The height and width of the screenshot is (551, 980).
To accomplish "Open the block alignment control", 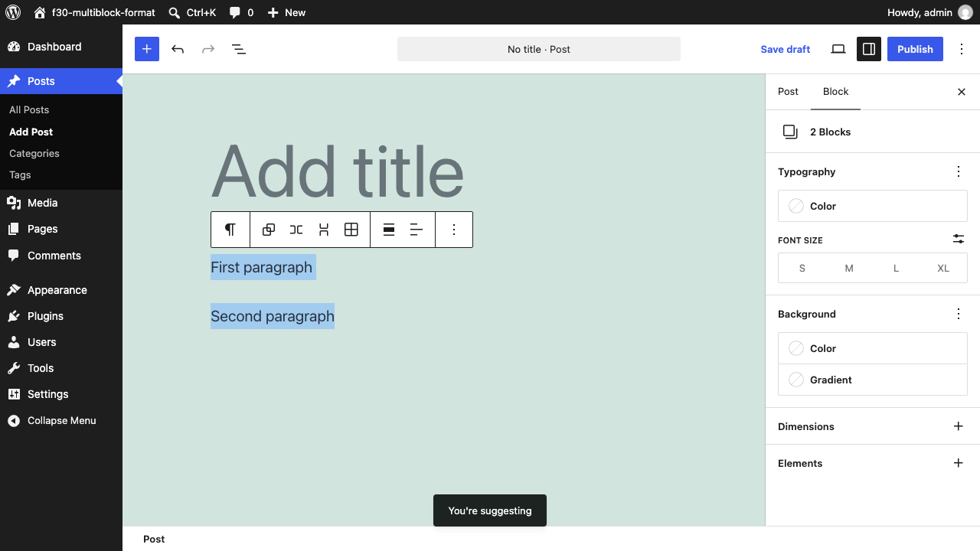I will 389,230.
